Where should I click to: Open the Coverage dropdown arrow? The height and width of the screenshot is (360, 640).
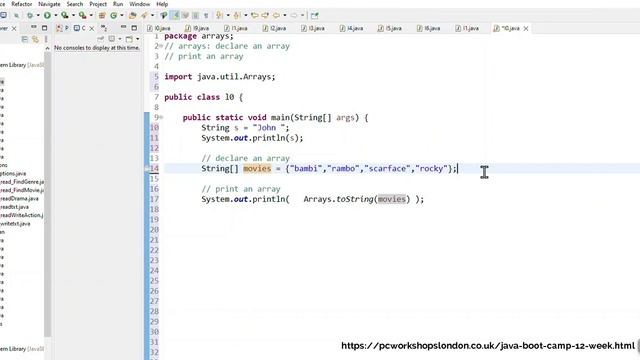pyautogui.click(x=73, y=16)
